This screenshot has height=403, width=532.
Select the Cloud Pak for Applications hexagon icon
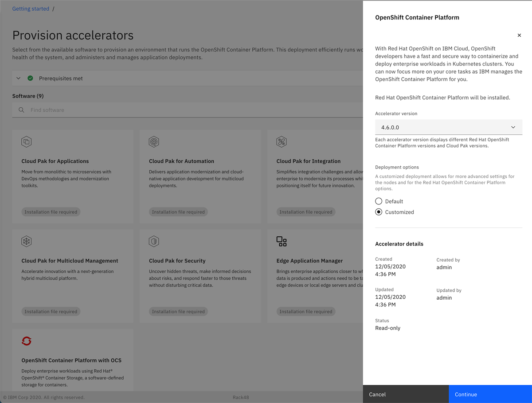tap(26, 141)
